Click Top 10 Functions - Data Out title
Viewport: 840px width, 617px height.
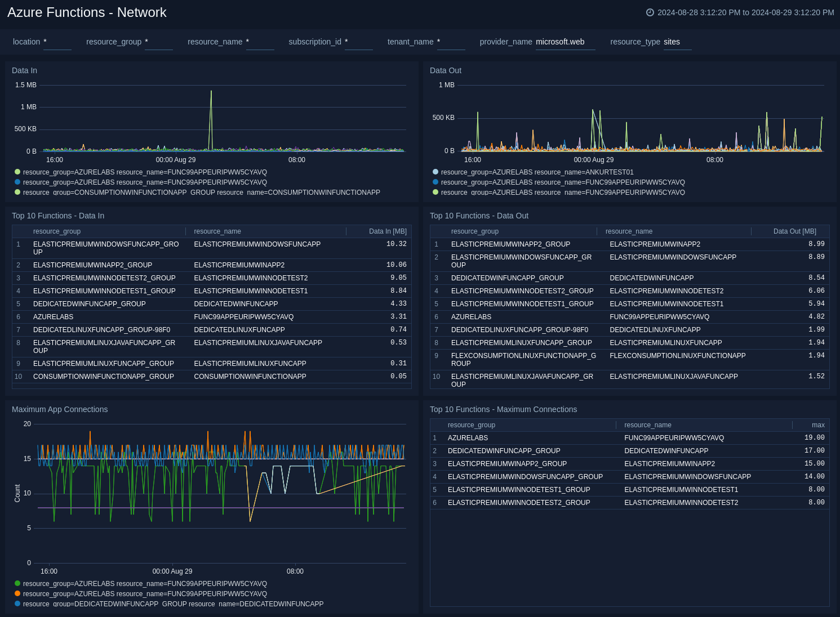(x=479, y=216)
